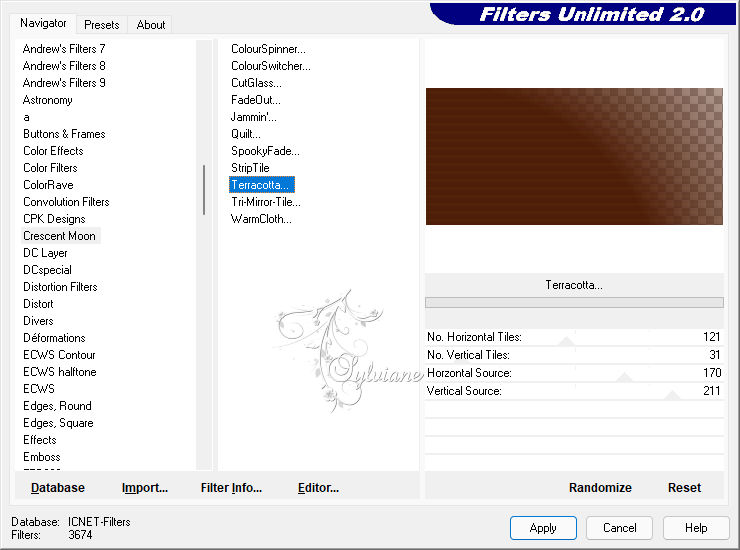740x550 pixels.
Task: Select the Déformations category
Action: 54,338
